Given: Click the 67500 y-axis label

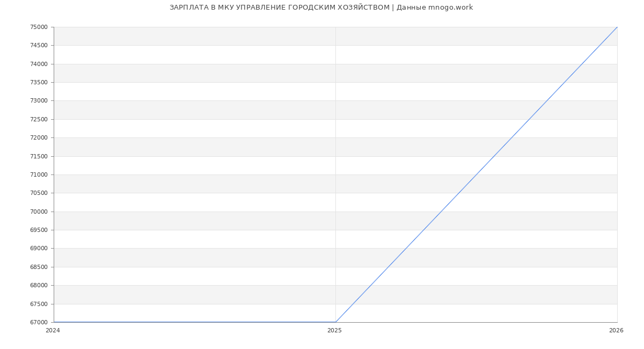Looking at the screenshot, I should 39,304.
